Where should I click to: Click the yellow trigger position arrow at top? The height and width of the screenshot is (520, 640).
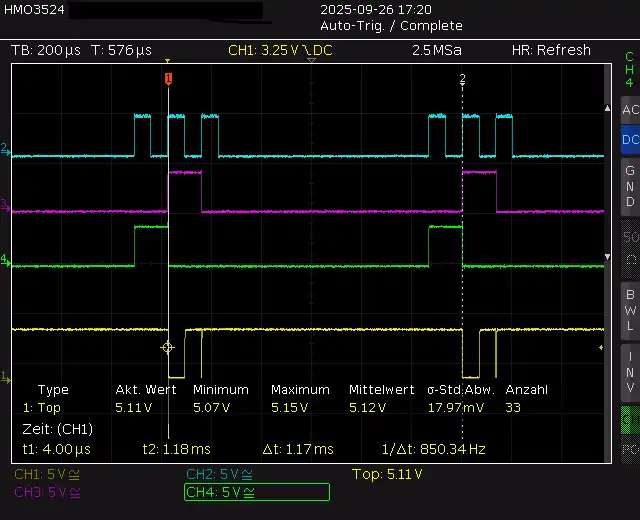[168, 62]
